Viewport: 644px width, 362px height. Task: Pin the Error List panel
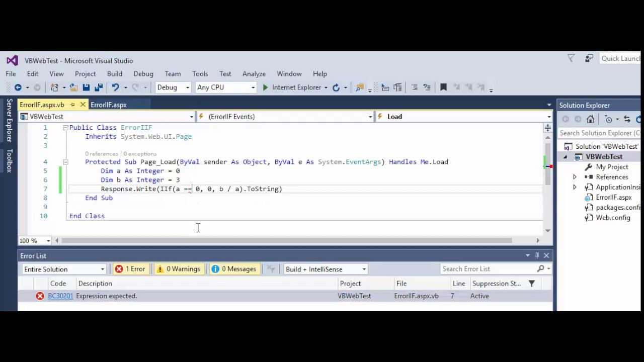tap(537, 255)
